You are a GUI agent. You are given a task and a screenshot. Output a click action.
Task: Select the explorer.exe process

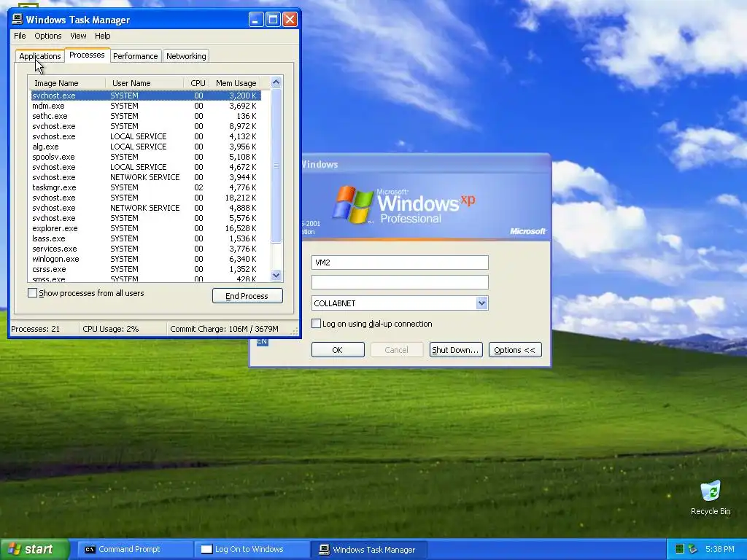pos(145,228)
